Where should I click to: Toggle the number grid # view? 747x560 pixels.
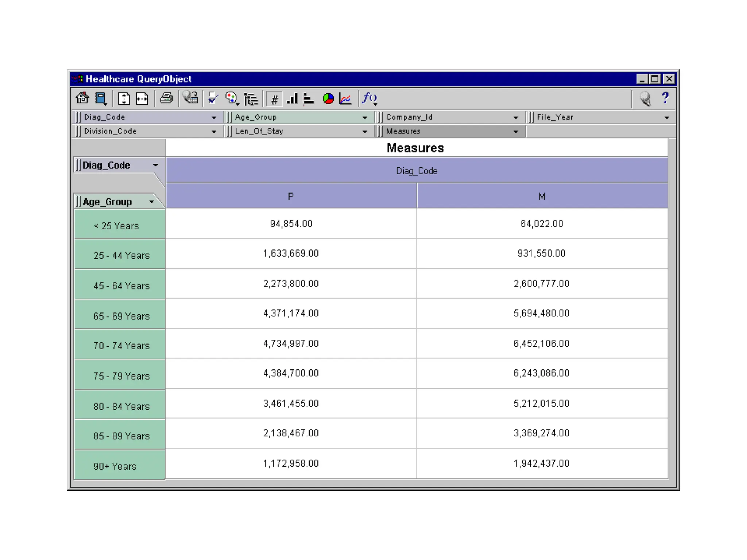point(275,99)
